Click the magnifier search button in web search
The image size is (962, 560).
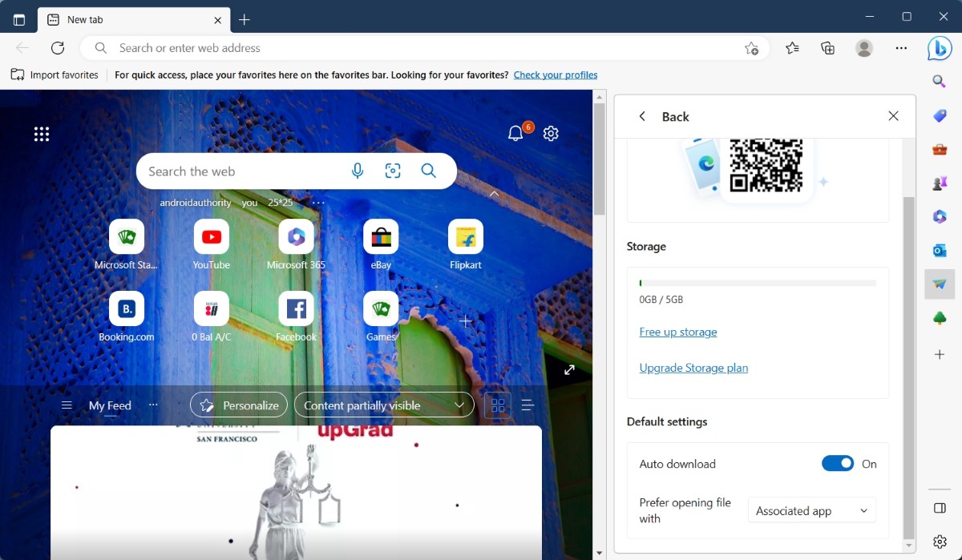pyautogui.click(x=429, y=171)
